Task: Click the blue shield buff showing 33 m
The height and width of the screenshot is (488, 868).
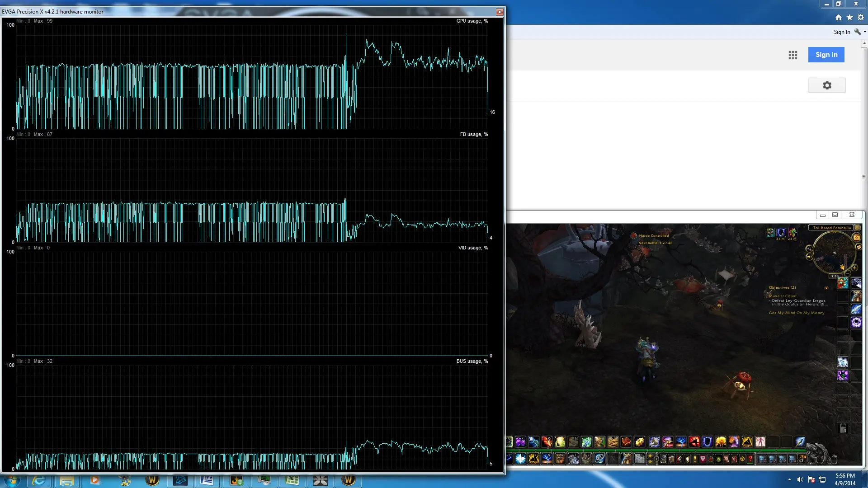Action: [781, 232]
